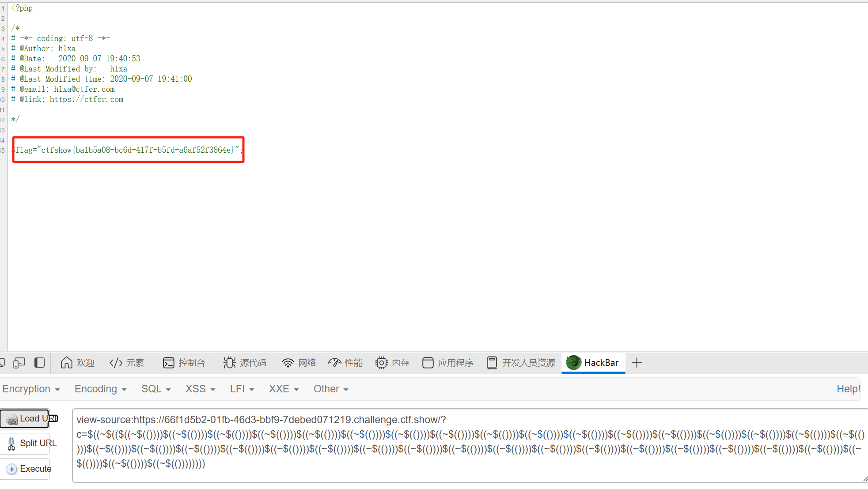Select the HackBar tab

point(593,363)
